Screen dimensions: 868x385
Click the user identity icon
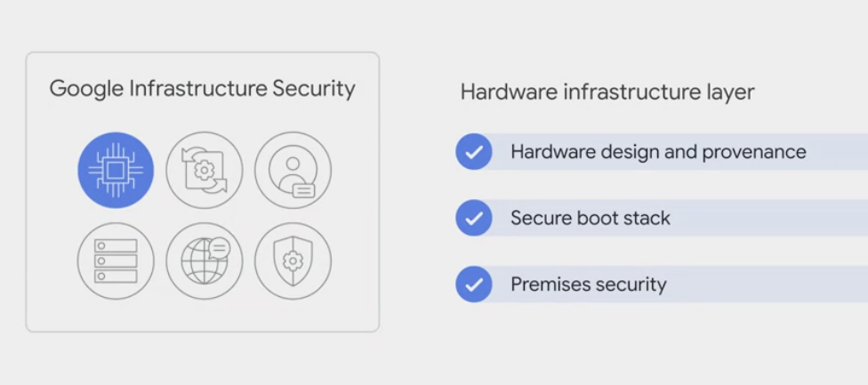pyautogui.click(x=293, y=170)
